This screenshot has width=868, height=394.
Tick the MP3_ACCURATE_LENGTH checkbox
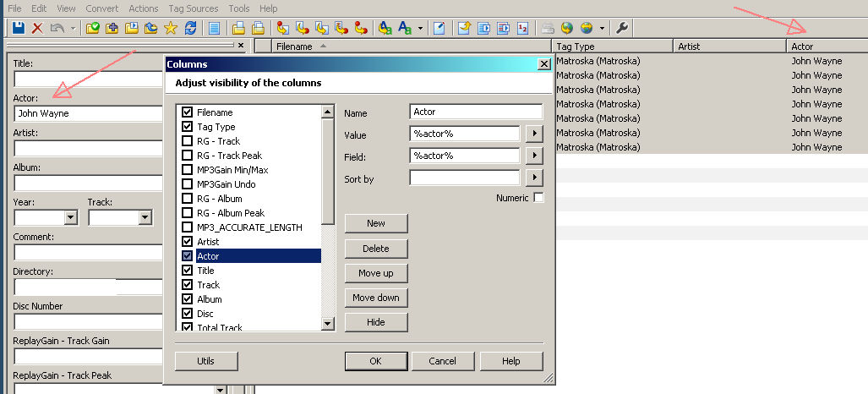187,227
